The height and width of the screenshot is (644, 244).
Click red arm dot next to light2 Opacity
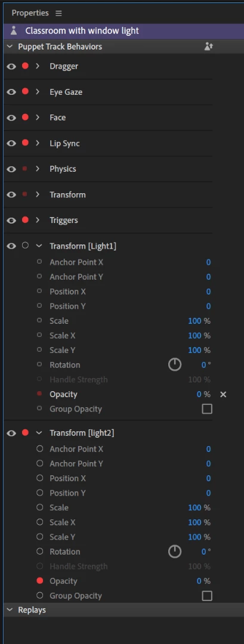point(40,581)
